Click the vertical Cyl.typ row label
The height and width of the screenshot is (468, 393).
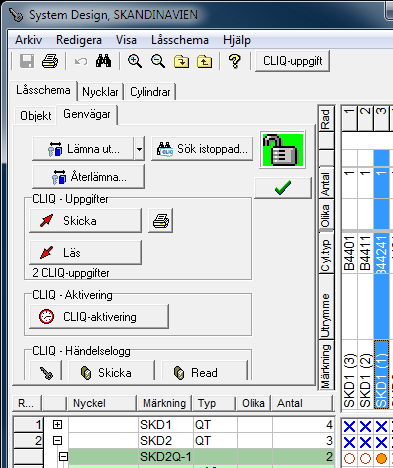click(326, 253)
